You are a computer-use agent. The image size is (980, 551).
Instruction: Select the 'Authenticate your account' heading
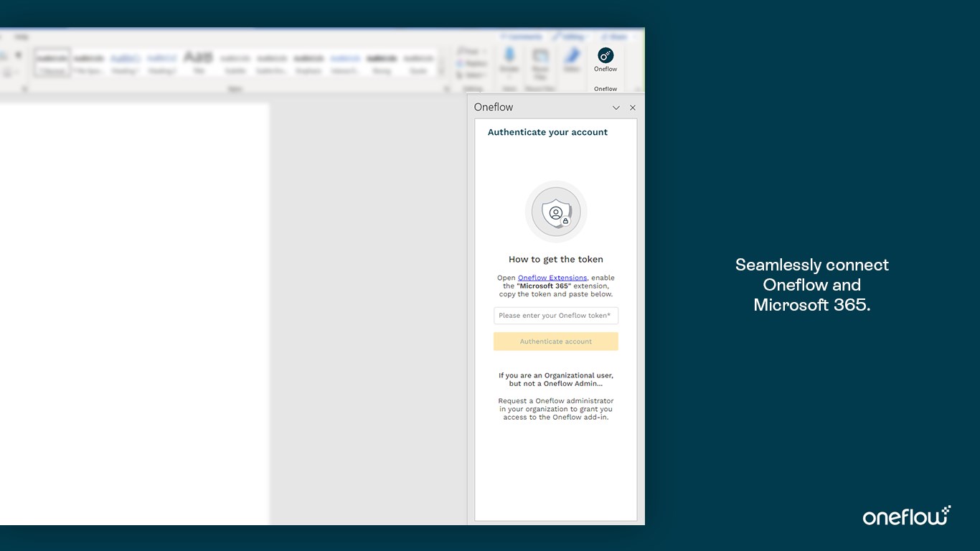547,132
